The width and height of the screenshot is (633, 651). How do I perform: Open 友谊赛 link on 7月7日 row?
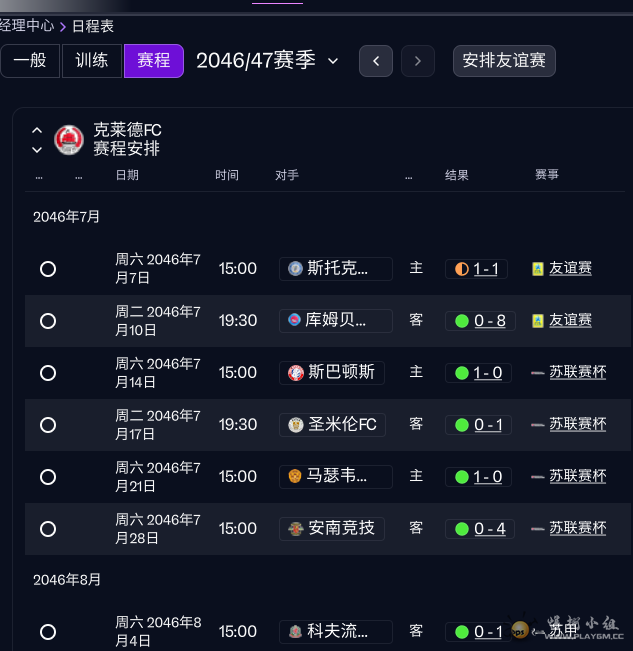[570, 268]
